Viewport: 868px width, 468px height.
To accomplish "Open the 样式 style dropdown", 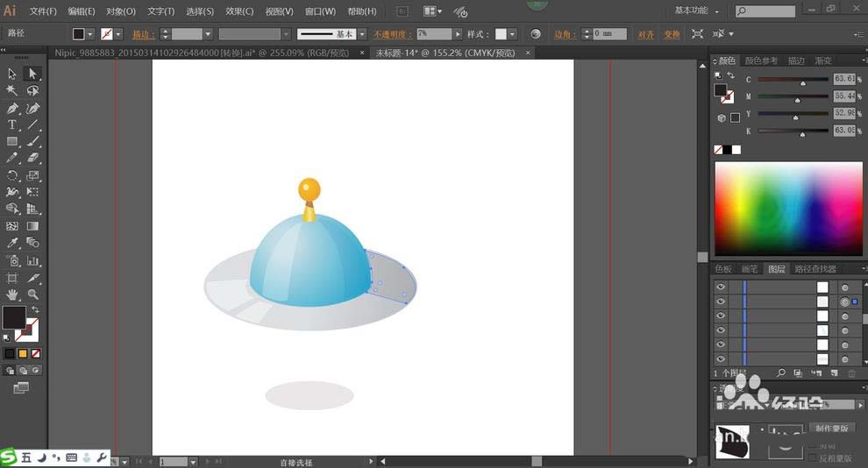I will click(x=512, y=34).
